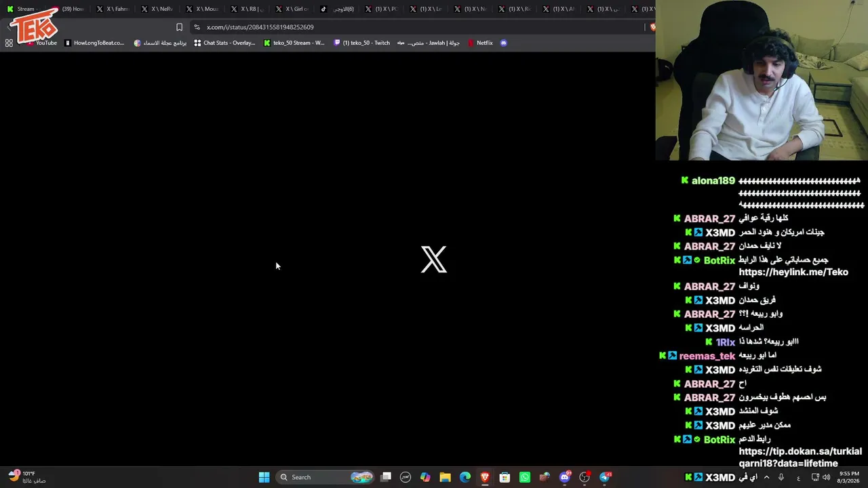Click the reemas_tek username in chat
This screenshot has height=488, width=868.
click(707, 356)
